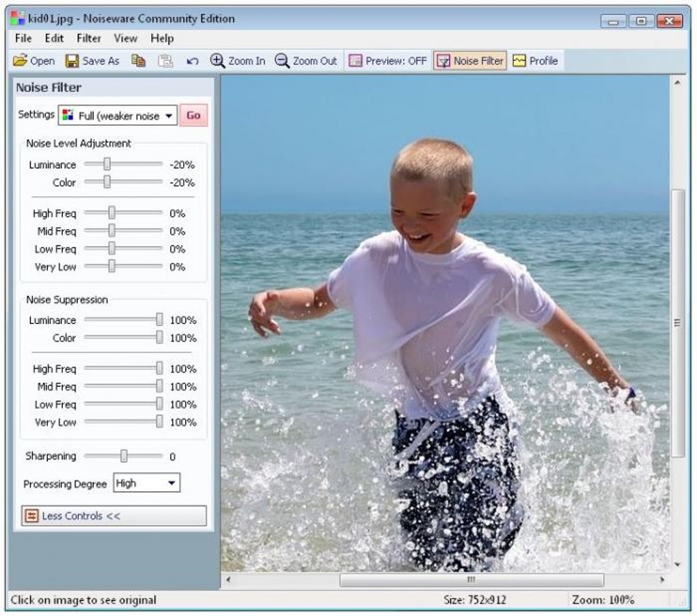Click the 'Noise Filter' panel heading

[49, 88]
